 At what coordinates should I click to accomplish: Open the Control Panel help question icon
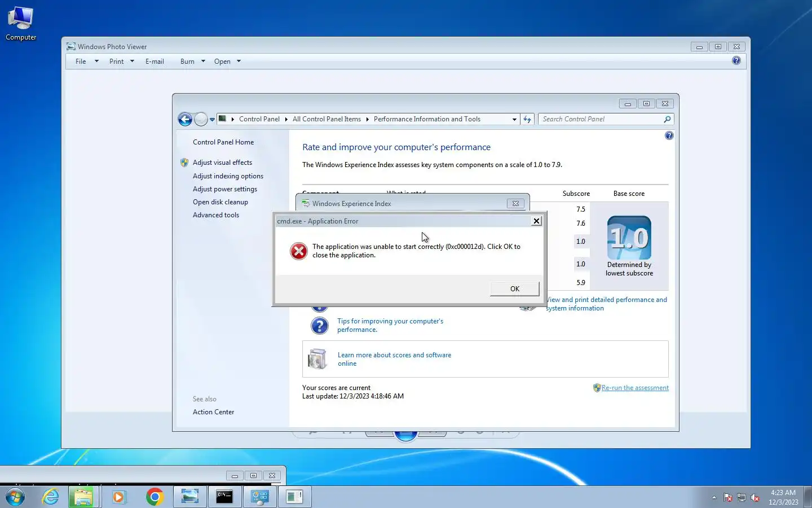pyautogui.click(x=669, y=135)
